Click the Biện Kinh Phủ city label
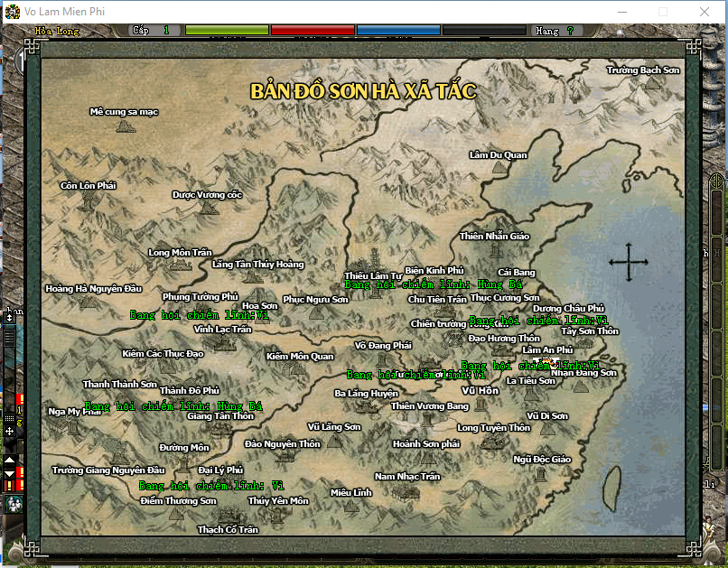 [434, 270]
